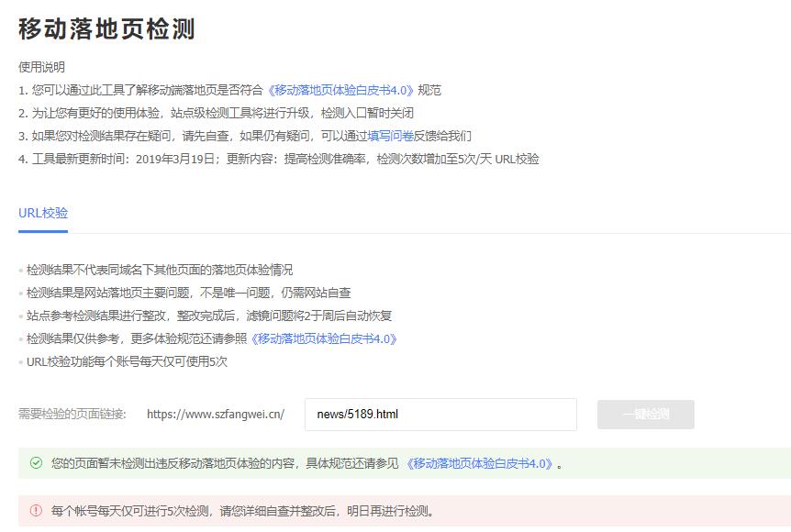Click the 工具最新更新时间 instruction line

coord(279,159)
